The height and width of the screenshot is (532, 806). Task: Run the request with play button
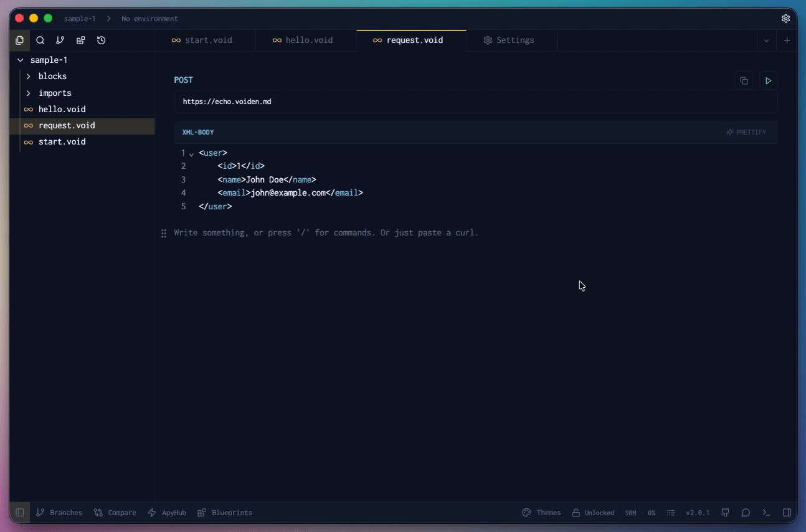[x=769, y=81]
